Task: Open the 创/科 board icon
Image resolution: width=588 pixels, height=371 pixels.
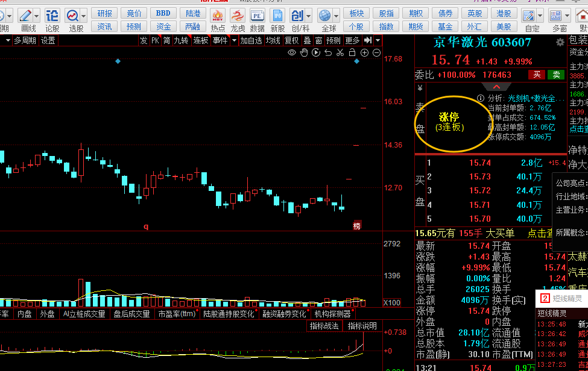Action: [x=297, y=16]
